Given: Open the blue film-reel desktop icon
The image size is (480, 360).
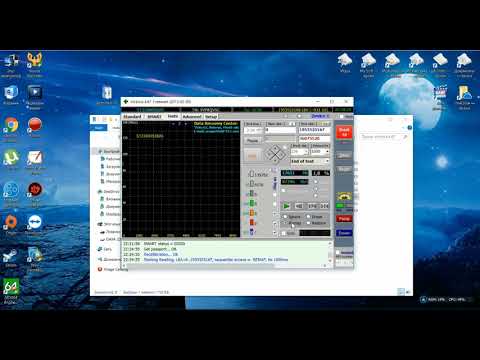Looking at the screenshot, I should 11,190.
